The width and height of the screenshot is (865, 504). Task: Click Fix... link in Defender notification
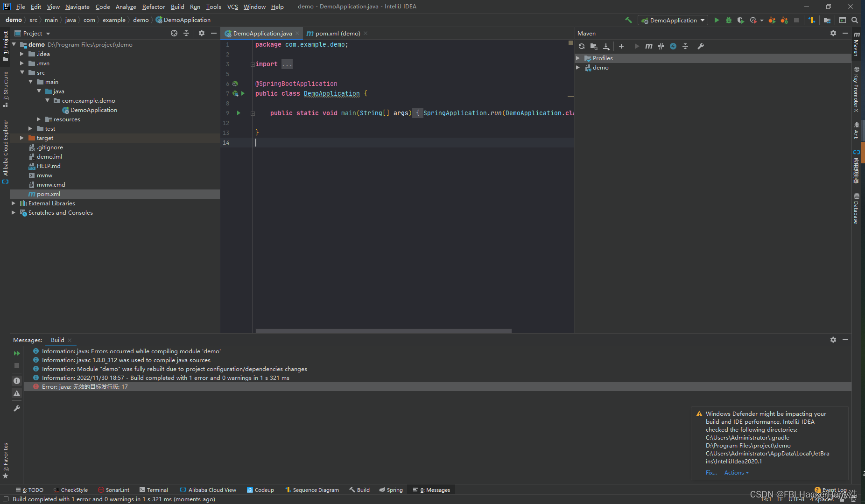[711, 473]
